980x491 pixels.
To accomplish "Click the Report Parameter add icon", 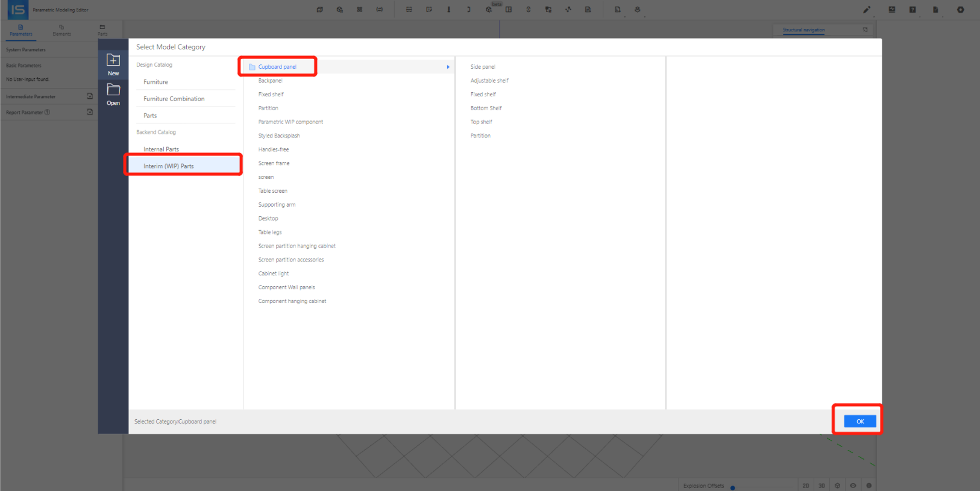I will click(90, 112).
